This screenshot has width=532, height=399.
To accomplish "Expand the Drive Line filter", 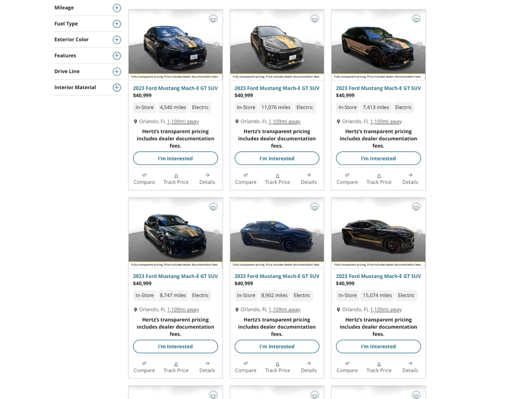I will pos(117,72).
